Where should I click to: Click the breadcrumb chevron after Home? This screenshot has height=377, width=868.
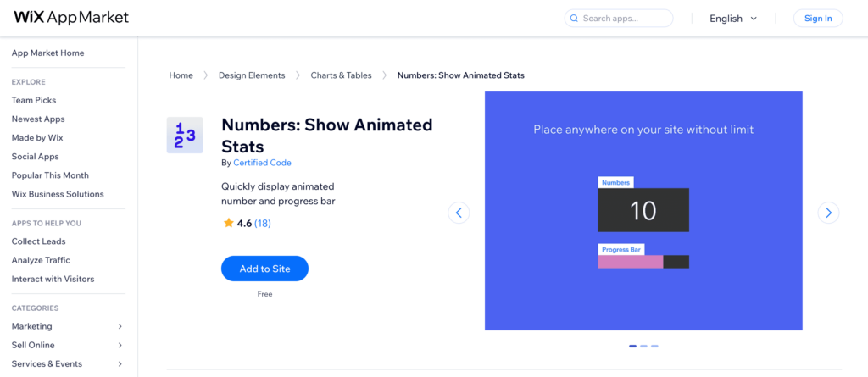[206, 75]
